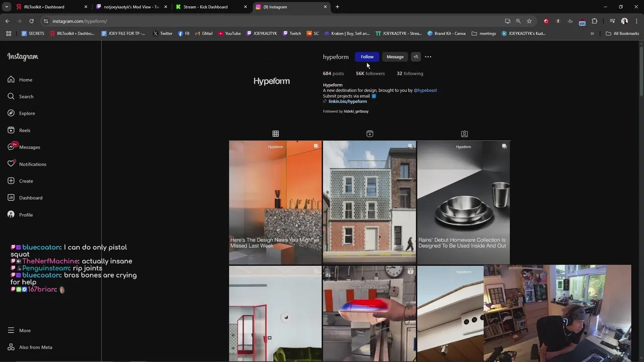Screen dimensions: 644x362
Task: Open the Twitter bookmark
Action: [163, 33]
